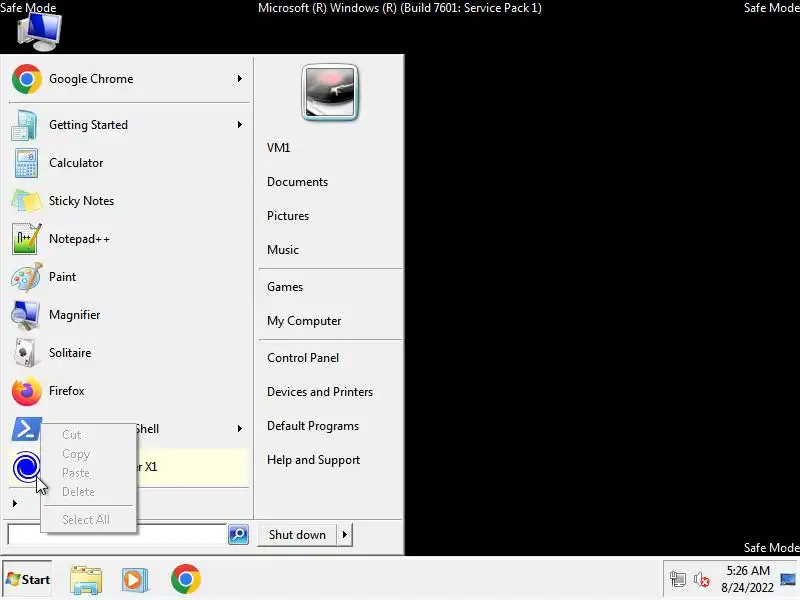Viewport: 800px width, 600px height.
Task: Expand Getting Started submenu arrow
Action: (240, 124)
